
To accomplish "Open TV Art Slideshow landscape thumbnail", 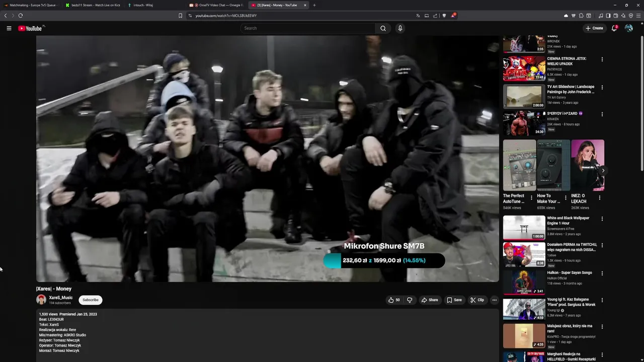I will (524, 96).
